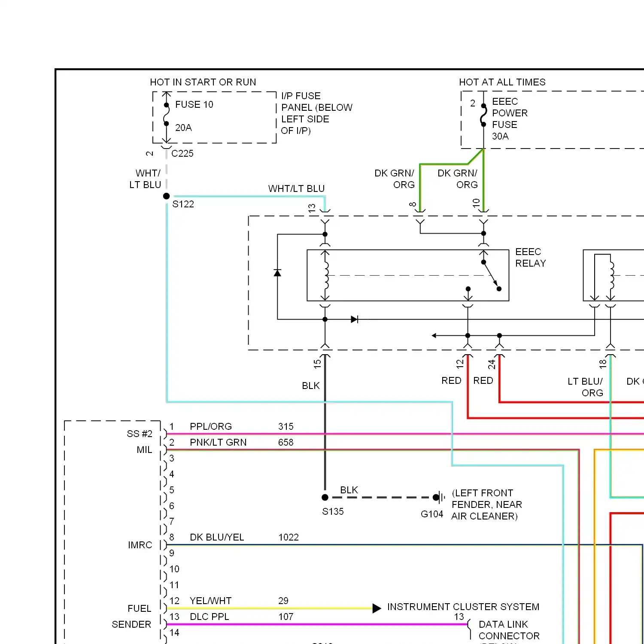644x644 pixels.
Task: Click the S135 splice dot
Action: tap(325, 498)
